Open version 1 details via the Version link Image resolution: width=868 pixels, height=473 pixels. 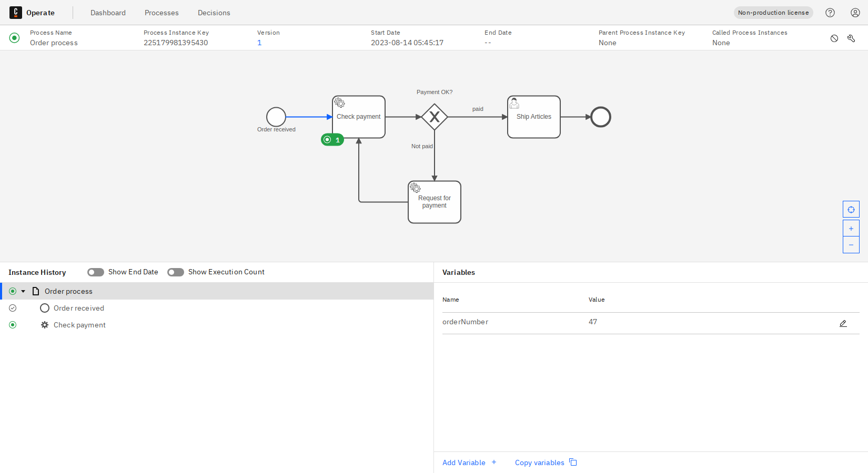tap(259, 43)
